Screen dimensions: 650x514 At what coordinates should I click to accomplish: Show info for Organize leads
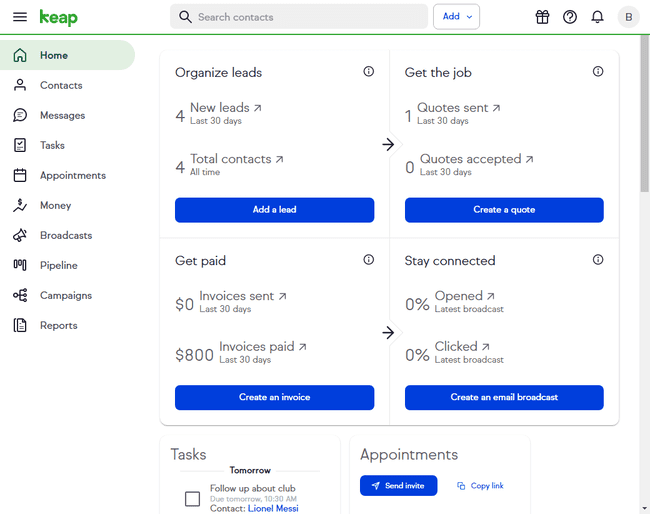pos(368,72)
